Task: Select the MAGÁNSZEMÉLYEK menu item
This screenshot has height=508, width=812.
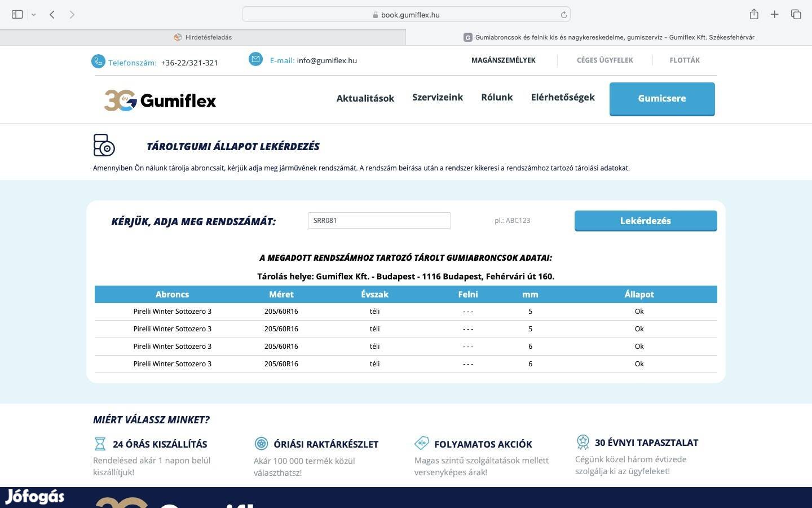Action: point(504,60)
